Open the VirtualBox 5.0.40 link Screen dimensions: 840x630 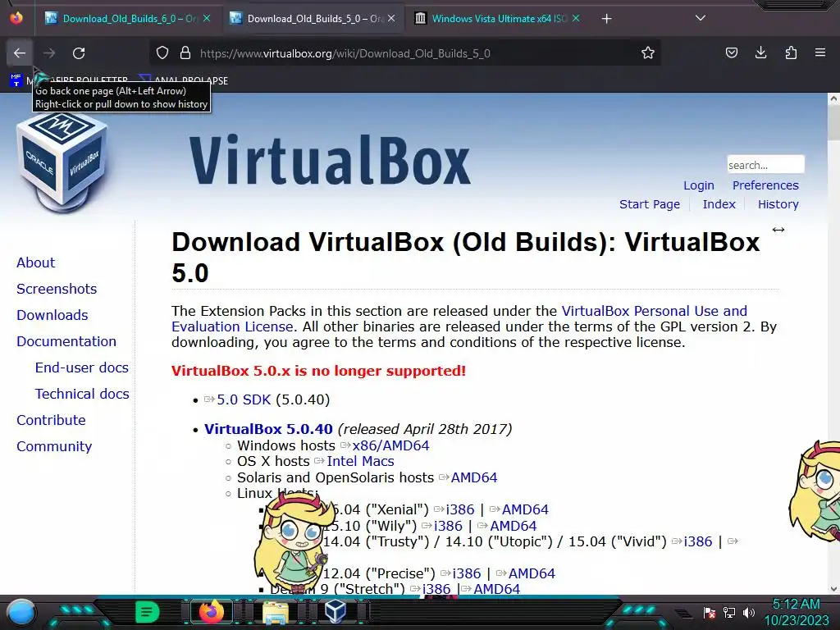tap(268, 429)
